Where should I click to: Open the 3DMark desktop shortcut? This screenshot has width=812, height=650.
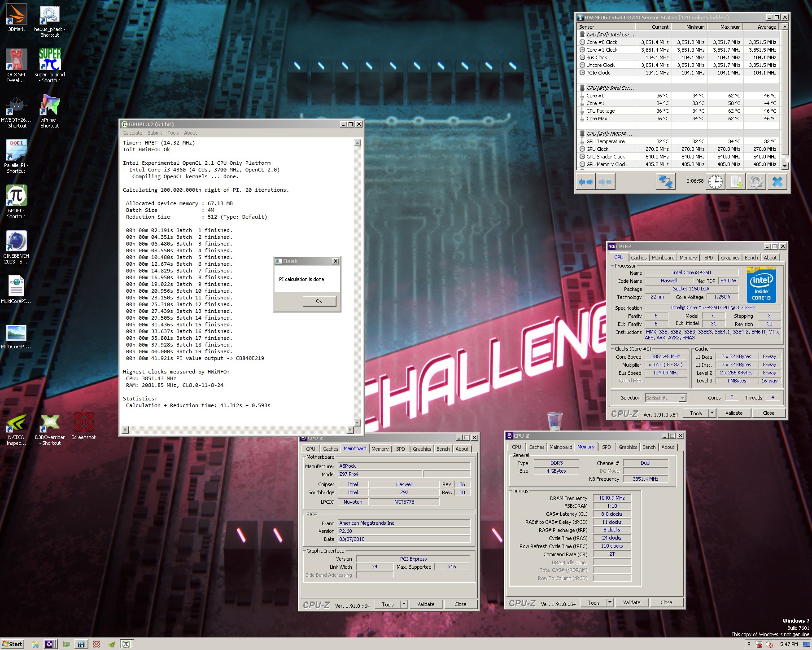pos(16,18)
